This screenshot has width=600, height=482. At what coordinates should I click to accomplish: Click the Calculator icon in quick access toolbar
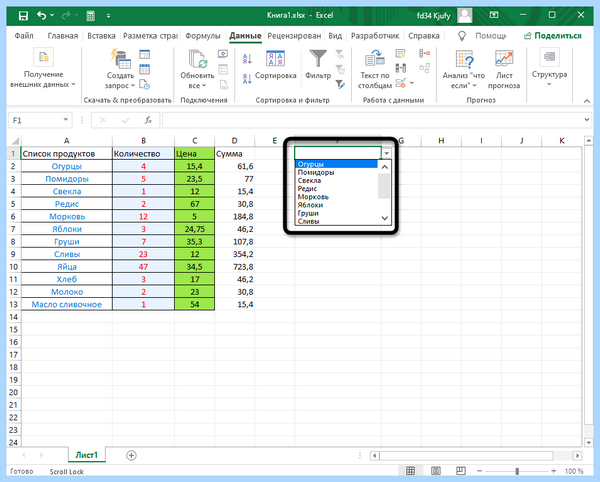(x=91, y=16)
